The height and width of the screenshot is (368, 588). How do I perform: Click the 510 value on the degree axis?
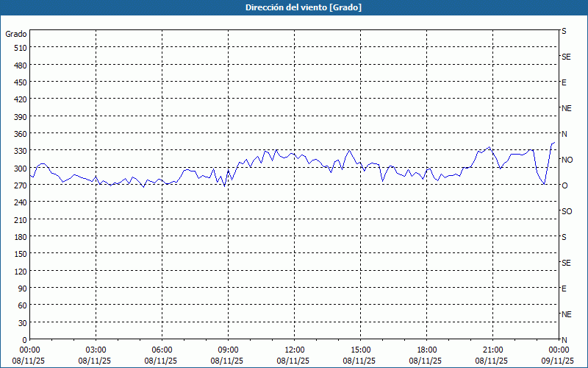click(x=21, y=48)
